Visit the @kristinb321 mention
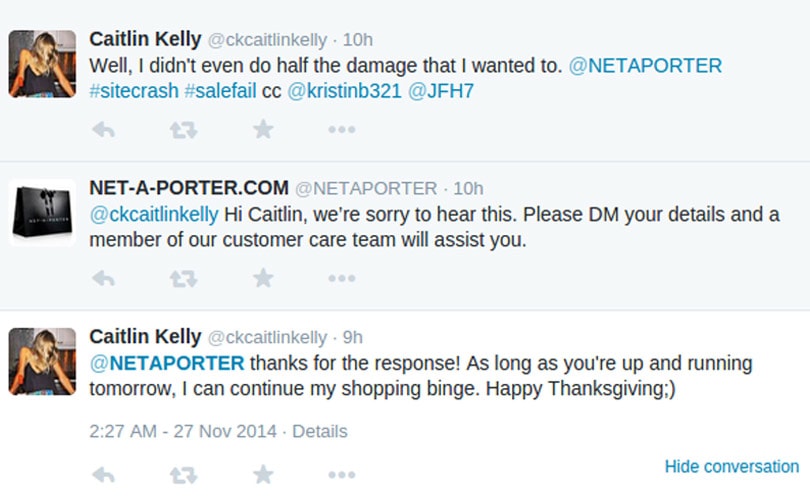Viewport: 810px width, 500px height. coord(344,91)
